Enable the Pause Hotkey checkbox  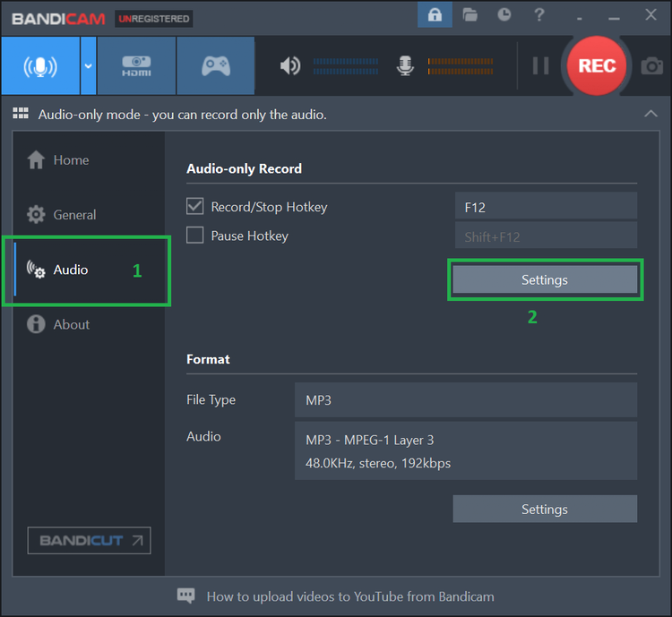(194, 236)
